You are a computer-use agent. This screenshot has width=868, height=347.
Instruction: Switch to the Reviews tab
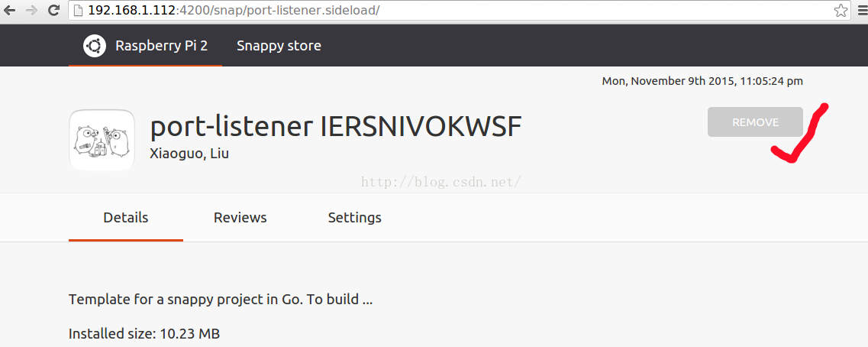(x=240, y=217)
